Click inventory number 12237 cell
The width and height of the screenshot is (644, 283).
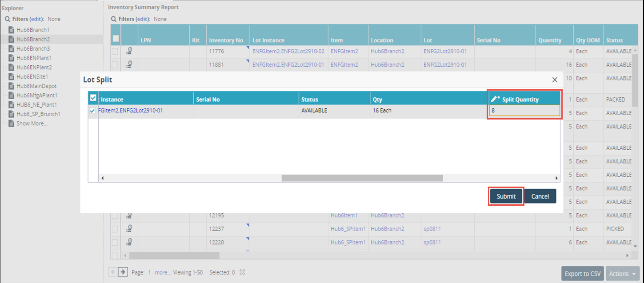217,229
